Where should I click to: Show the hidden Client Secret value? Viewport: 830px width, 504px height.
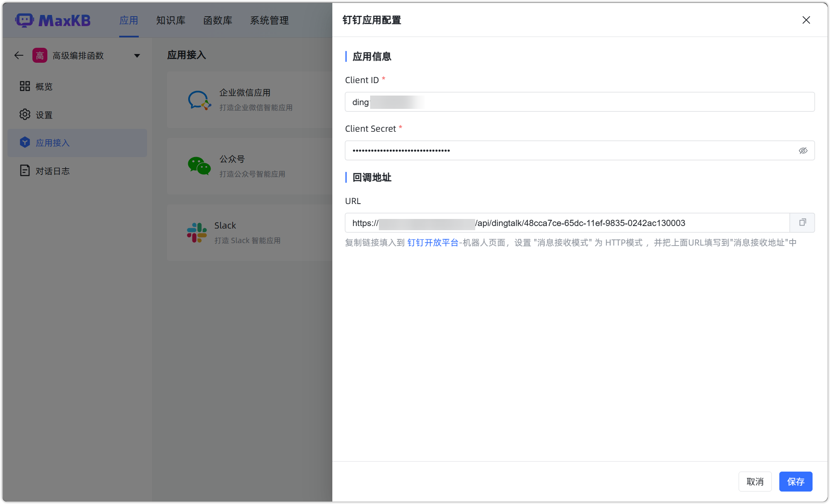pyautogui.click(x=803, y=150)
